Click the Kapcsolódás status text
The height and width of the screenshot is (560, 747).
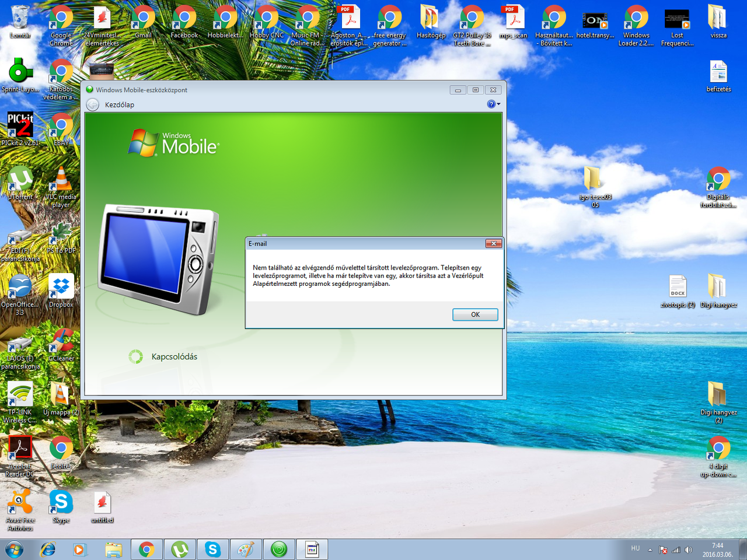tap(174, 356)
